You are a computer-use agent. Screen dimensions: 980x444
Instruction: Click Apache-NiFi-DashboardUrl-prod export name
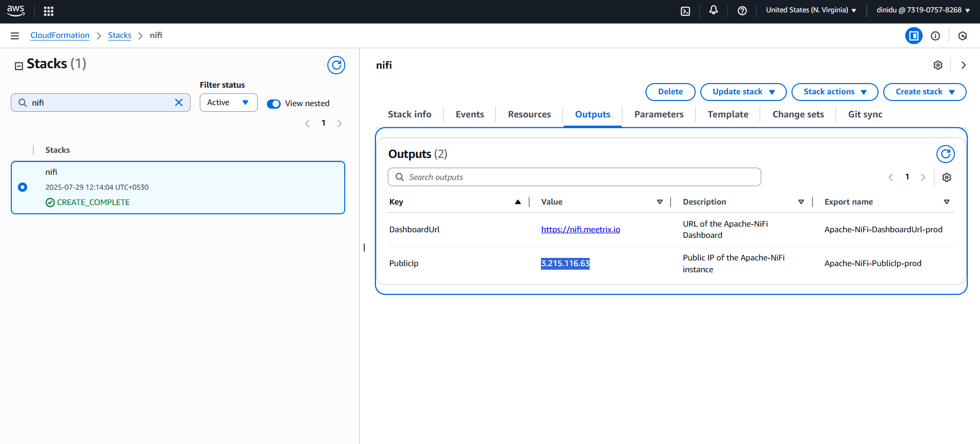coord(883,230)
